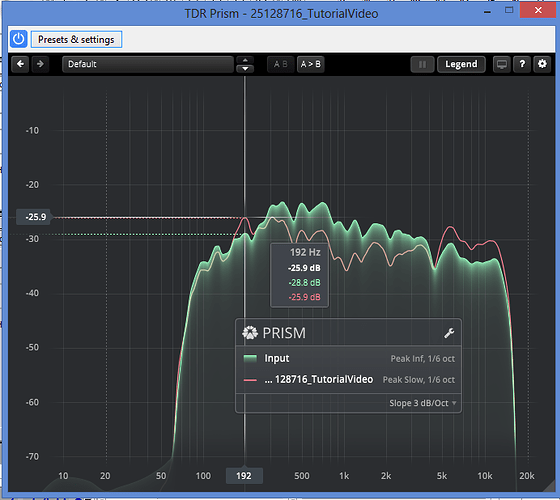Select the 128716_TutorialVideo trace row
This screenshot has height=500, width=560.
(319, 379)
